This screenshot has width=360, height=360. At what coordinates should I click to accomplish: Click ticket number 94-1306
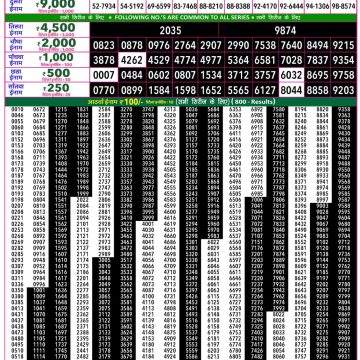tap(318, 6)
